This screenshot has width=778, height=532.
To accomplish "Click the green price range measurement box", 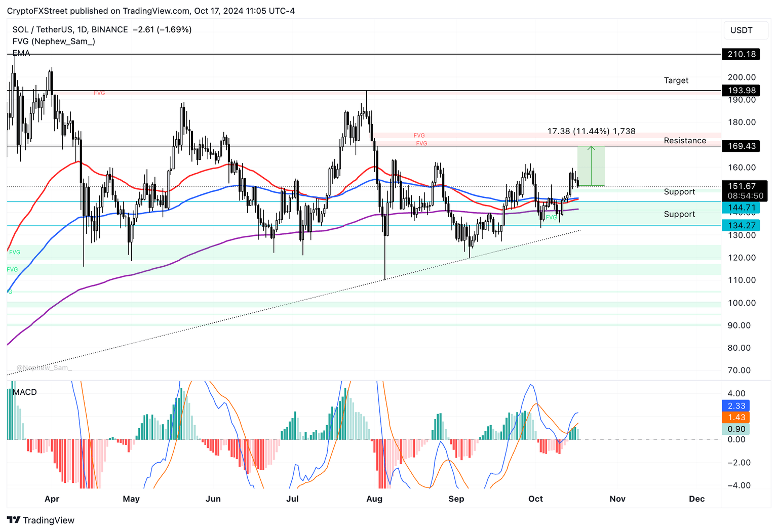I will coord(591,166).
